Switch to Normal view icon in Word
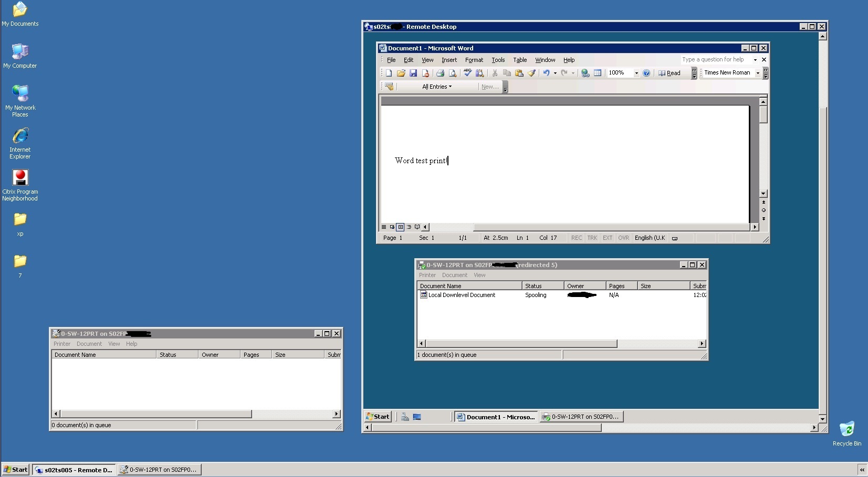 [x=384, y=227]
